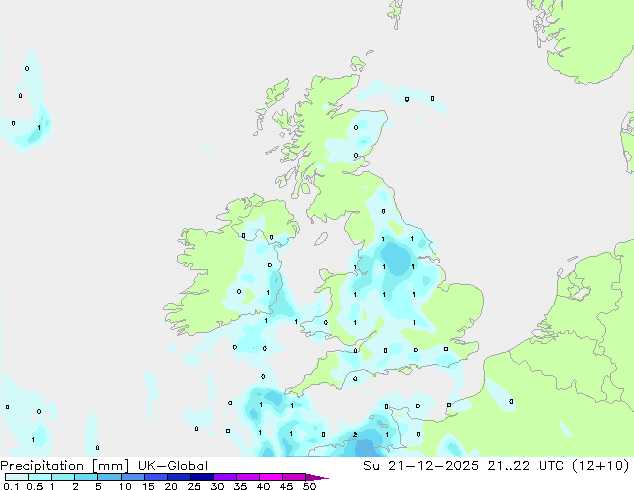634x490 pixels.
Task: Click the '50' legend scale label
Action: (x=310, y=486)
